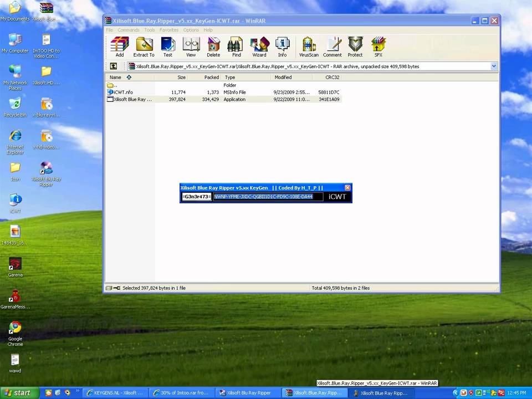This screenshot has height=399, width=532.
Task: Select the iCWT.nfo file row
Action: pyautogui.click(x=223, y=93)
